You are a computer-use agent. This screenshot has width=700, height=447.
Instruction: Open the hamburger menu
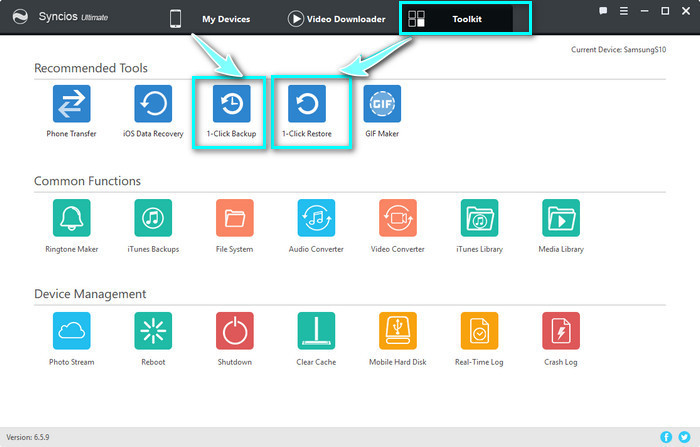624,11
